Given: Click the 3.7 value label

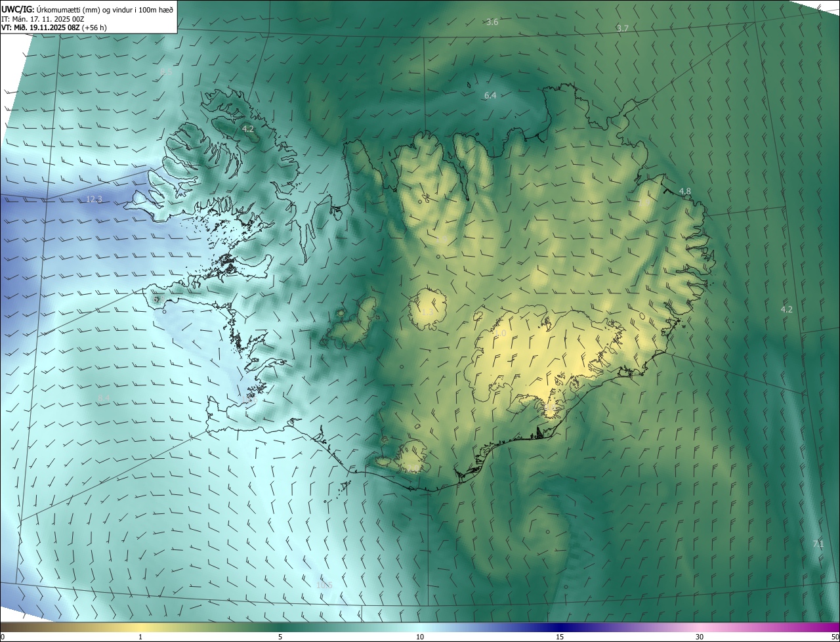Looking at the screenshot, I should coord(623,28).
